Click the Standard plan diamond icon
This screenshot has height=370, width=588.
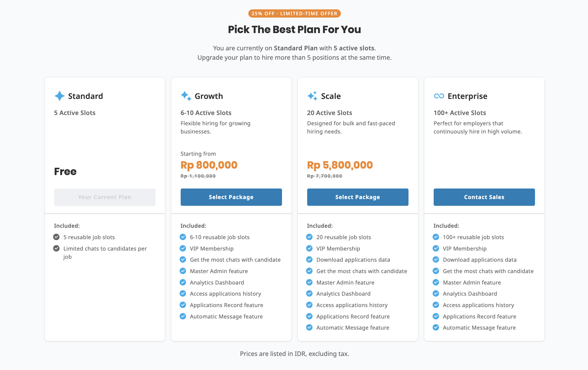pyautogui.click(x=59, y=96)
